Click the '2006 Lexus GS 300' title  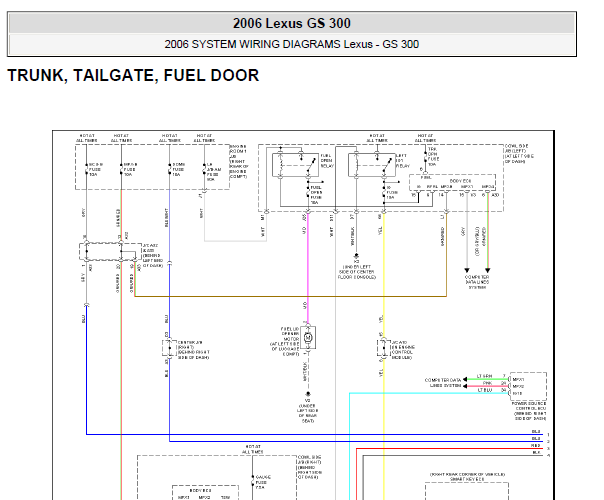[x=292, y=23]
